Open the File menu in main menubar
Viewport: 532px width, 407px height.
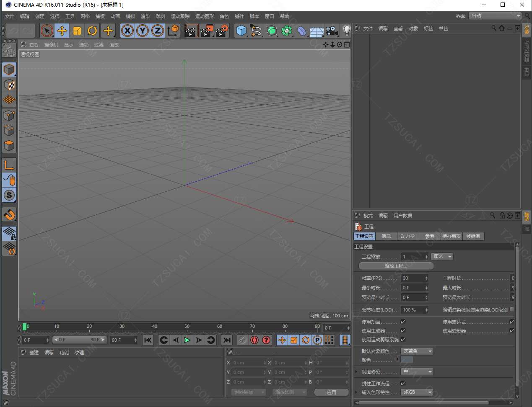pos(10,16)
